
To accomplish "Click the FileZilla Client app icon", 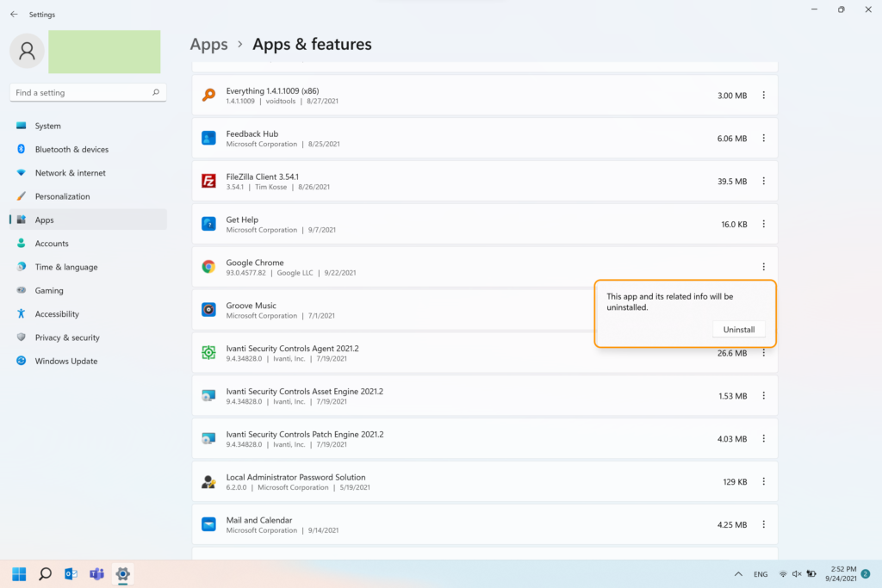I will click(x=208, y=182).
